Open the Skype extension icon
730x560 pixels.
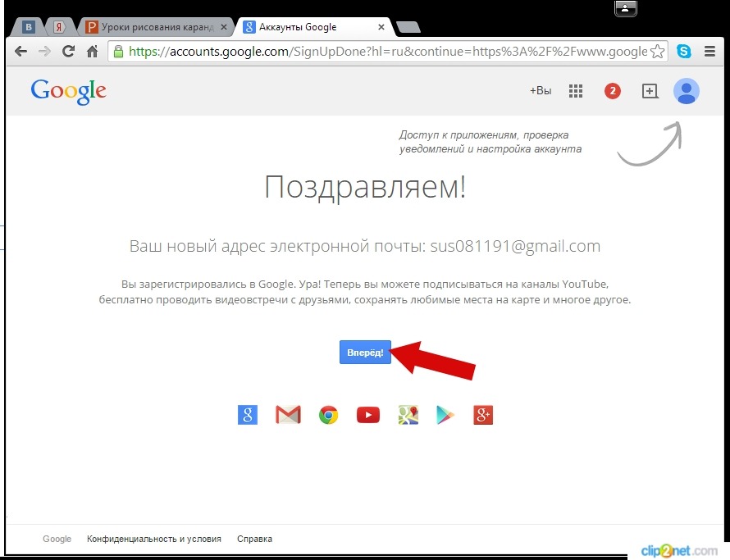point(684,51)
